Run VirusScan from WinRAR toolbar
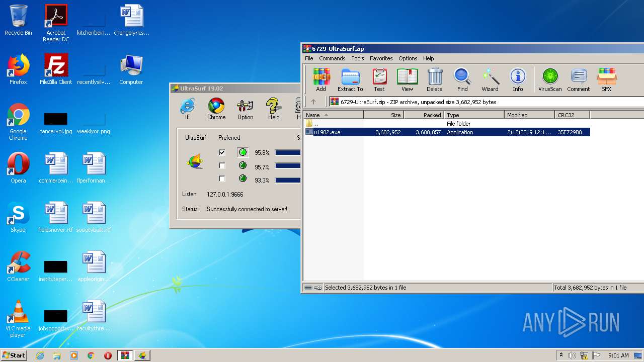The image size is (644, 362). [550, 80]
